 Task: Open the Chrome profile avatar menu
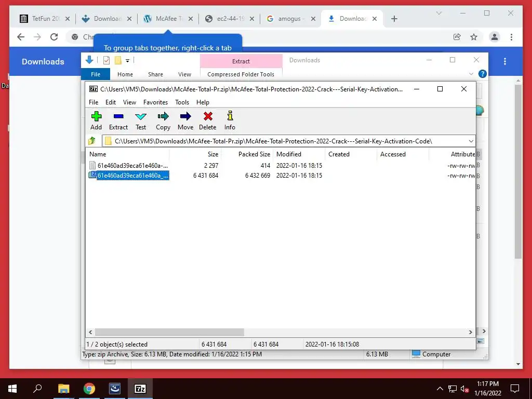[x=495, y=37]
